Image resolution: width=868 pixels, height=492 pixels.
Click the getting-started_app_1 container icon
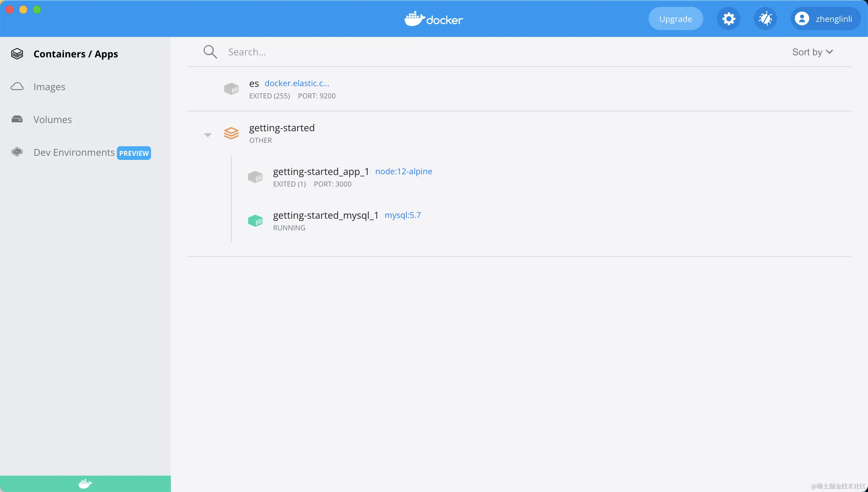coord(255,177)
